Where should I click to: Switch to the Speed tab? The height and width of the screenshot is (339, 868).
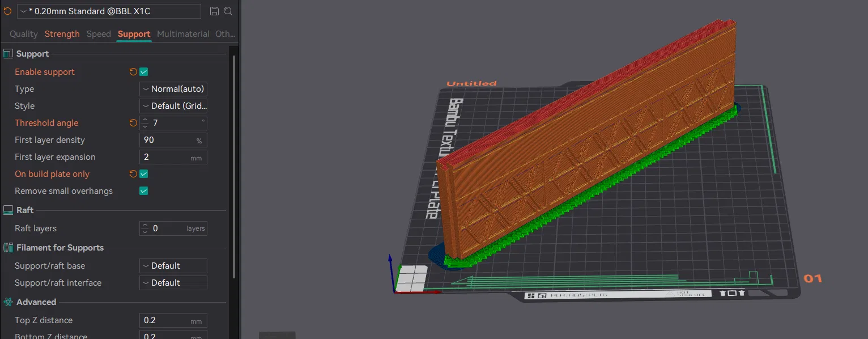tap(99, 34)
